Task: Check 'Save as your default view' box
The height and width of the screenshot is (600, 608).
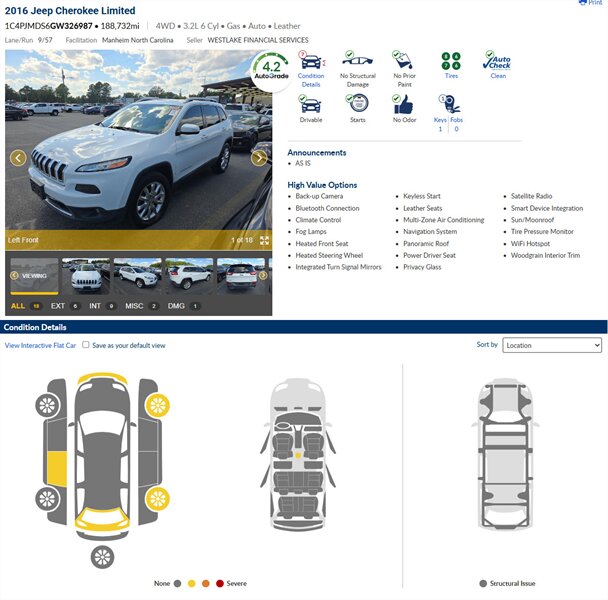Action: tap(86, 345)
